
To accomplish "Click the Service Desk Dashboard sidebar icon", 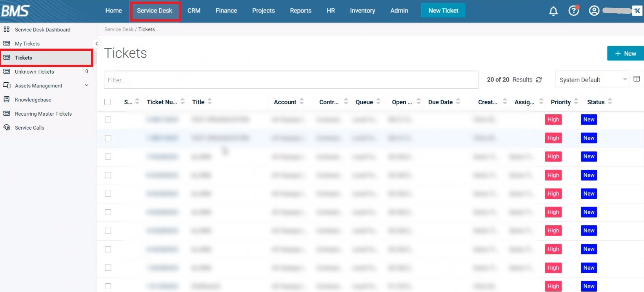I will pos(7,29).
